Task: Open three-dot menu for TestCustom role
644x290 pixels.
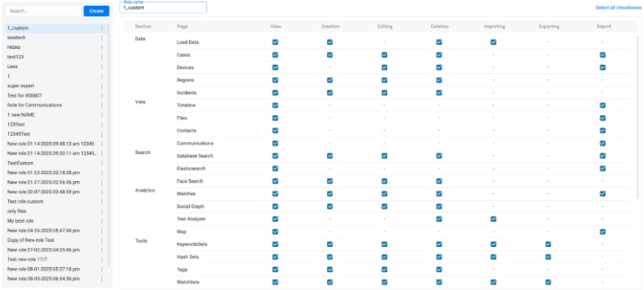Action: pos(102,163)
